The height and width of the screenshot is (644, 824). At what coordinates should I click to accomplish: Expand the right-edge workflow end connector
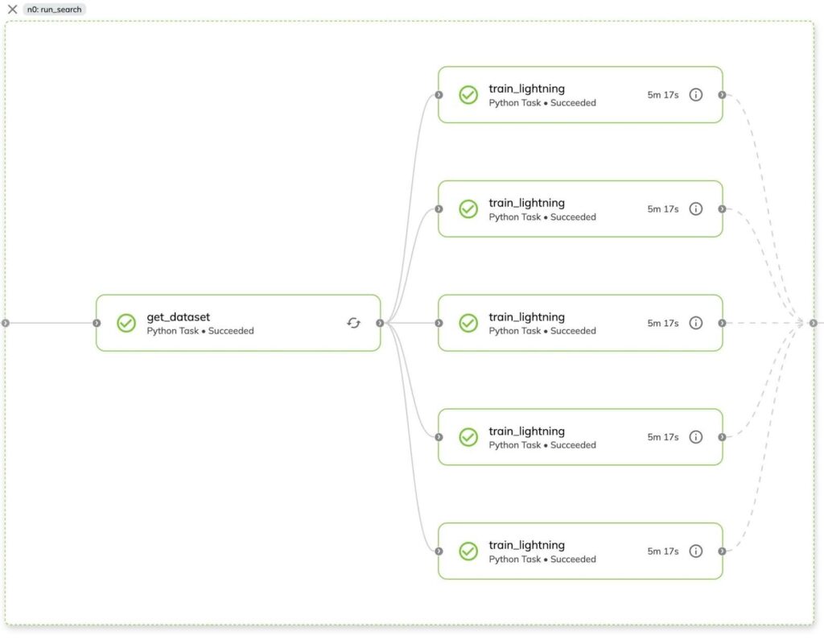814,323
